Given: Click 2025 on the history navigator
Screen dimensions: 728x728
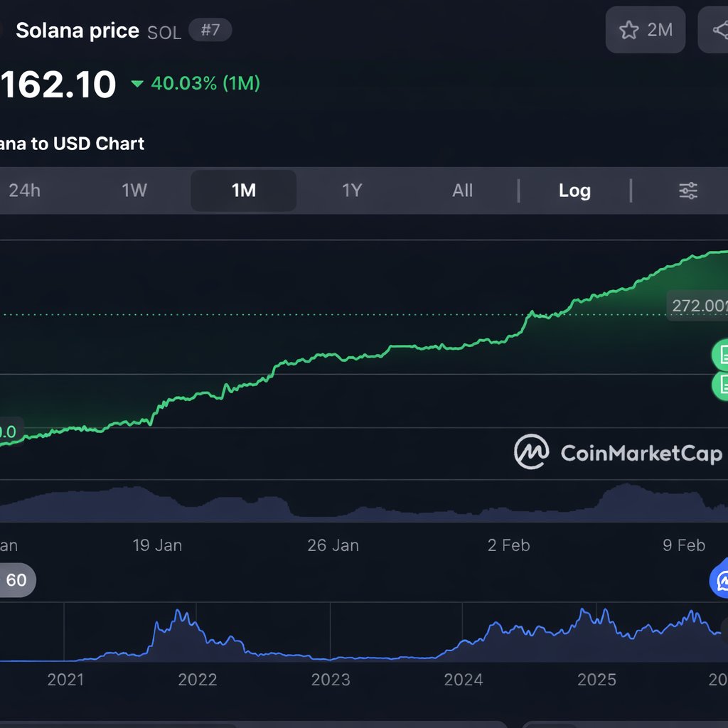Looking at the screenshot, I should 596,680.
